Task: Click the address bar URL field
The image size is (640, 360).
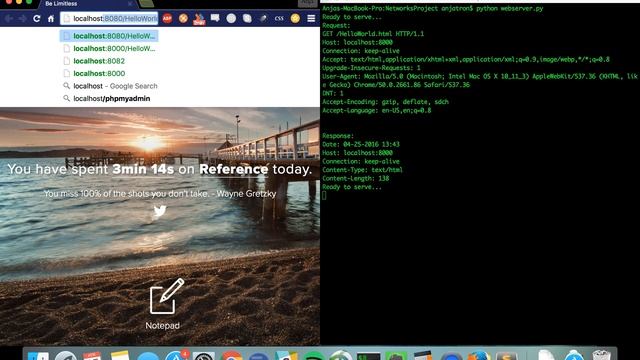Action: [109, 18]
